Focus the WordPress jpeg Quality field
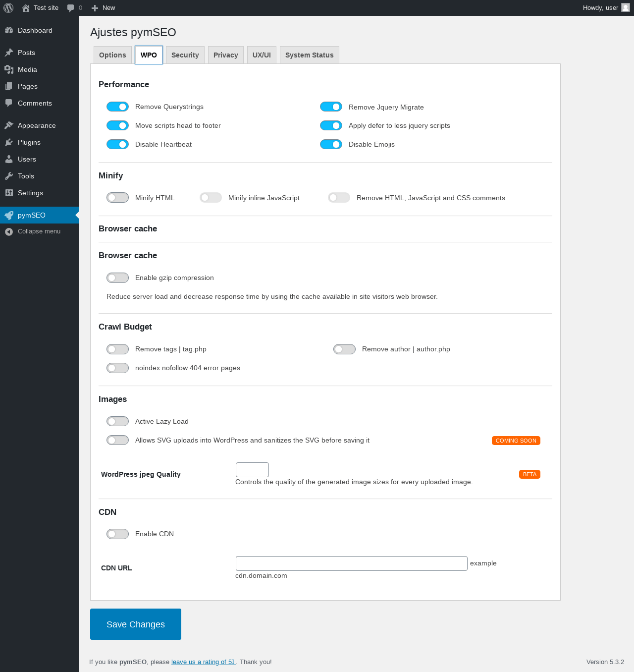The width and height of the screenshot is (634, 672). [x=252, y=470]
